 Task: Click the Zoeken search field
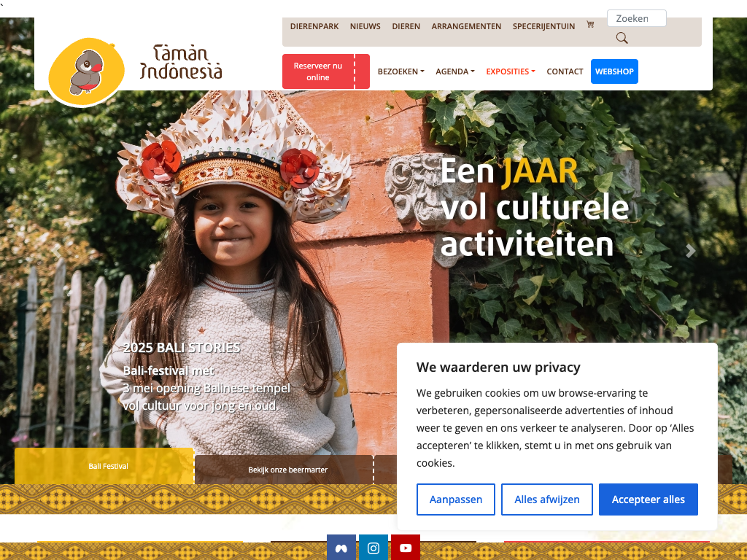636,18
